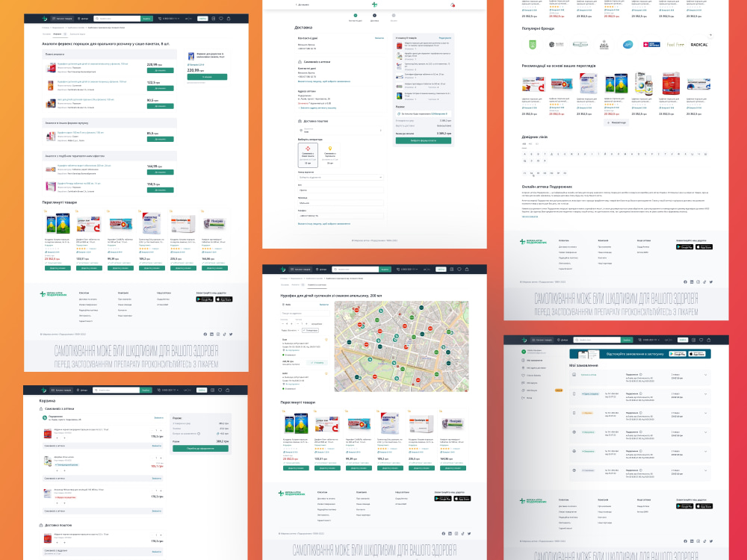Click cart icon with red badge on Delivery page

pyautogui.click(x=453, y=4)
